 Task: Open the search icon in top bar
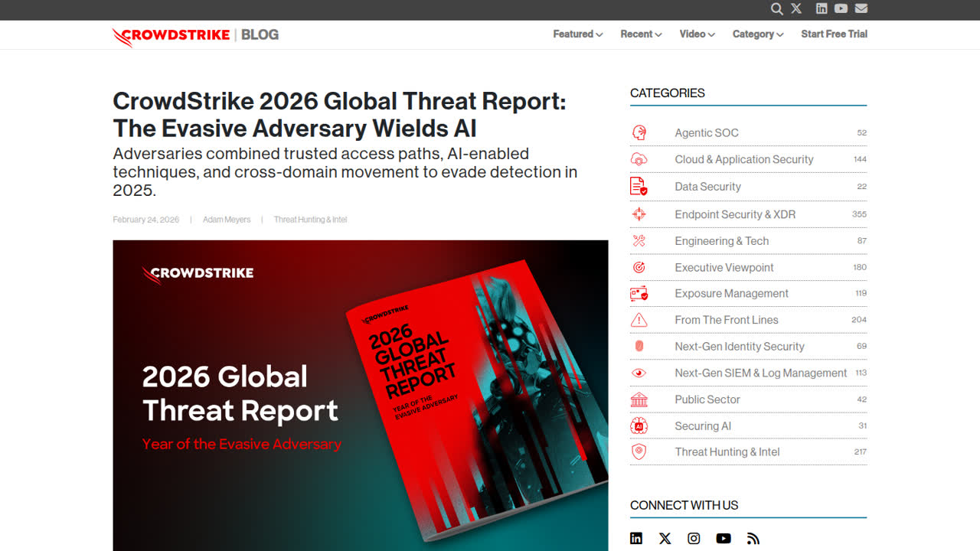click(x=776, y=9)
